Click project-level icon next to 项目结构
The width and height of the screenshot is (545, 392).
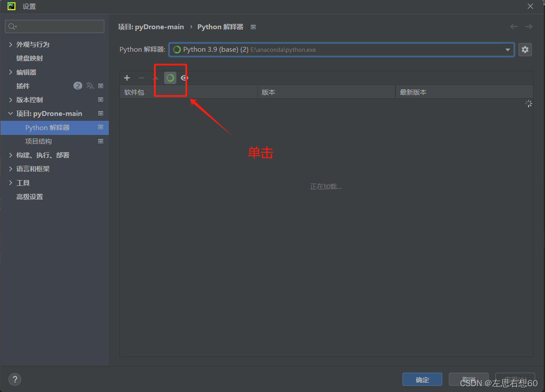coord(101,142)
